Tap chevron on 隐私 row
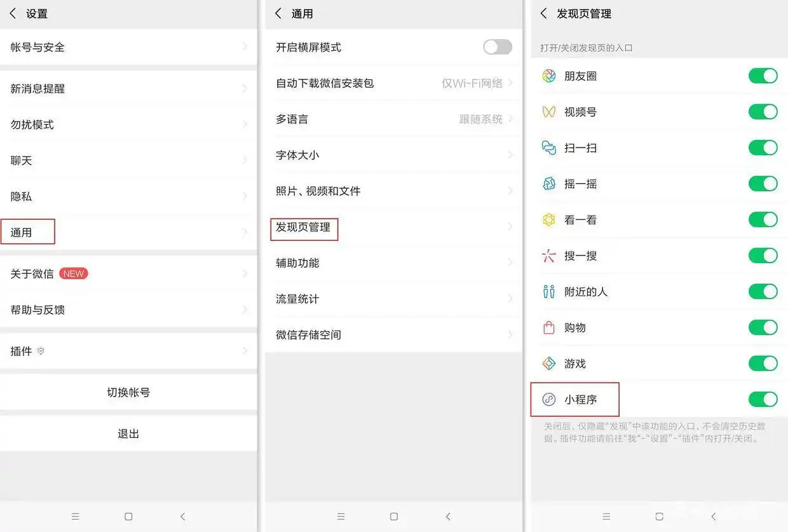This screenshot has width=788, height=532. [245, 196]
